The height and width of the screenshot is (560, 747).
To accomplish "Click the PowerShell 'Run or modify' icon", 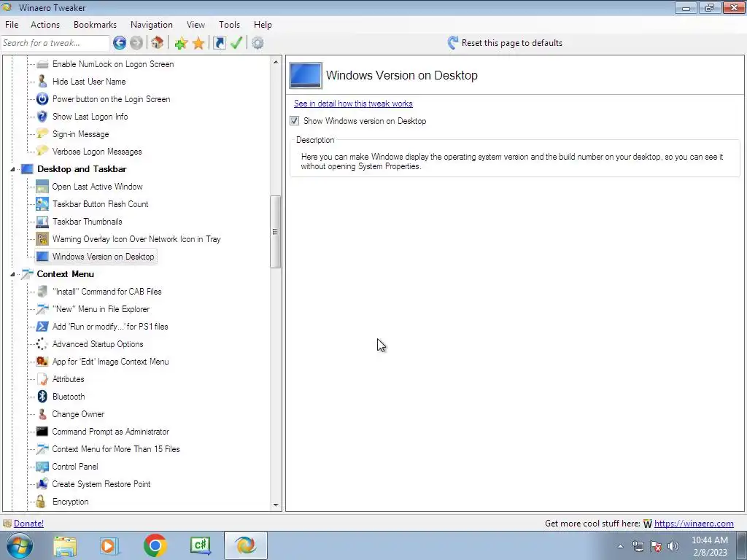I will (x=42, y=326).
